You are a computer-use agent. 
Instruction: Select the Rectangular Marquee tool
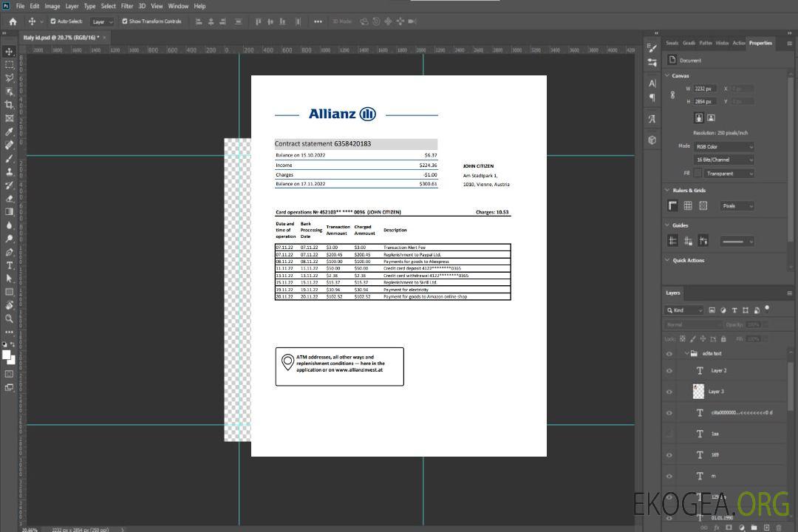(x=9, y=65)
